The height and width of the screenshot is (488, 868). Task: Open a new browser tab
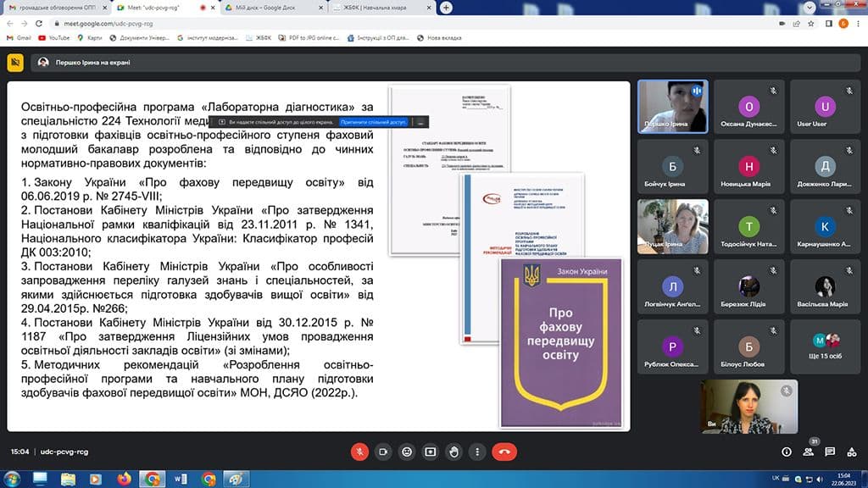[446, 8]
